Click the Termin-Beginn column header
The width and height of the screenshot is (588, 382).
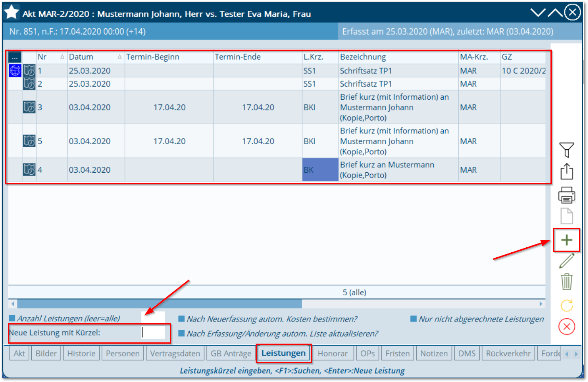click(169, 57)
